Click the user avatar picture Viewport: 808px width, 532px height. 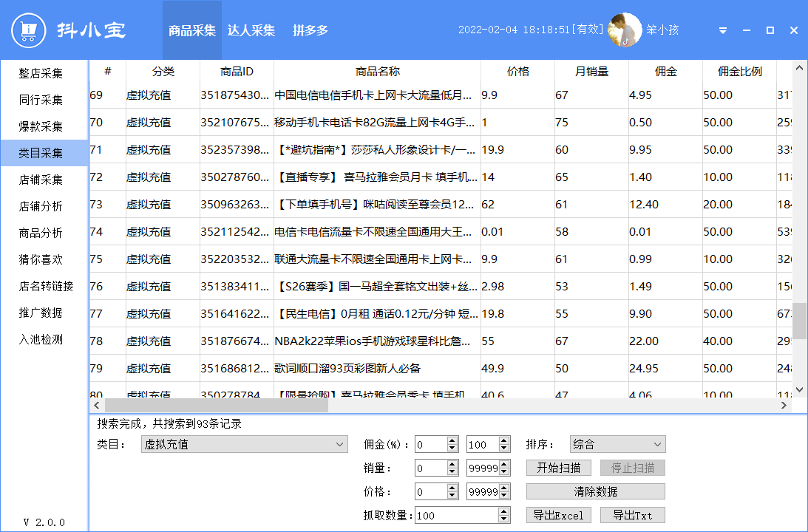[x=625, y=30]
